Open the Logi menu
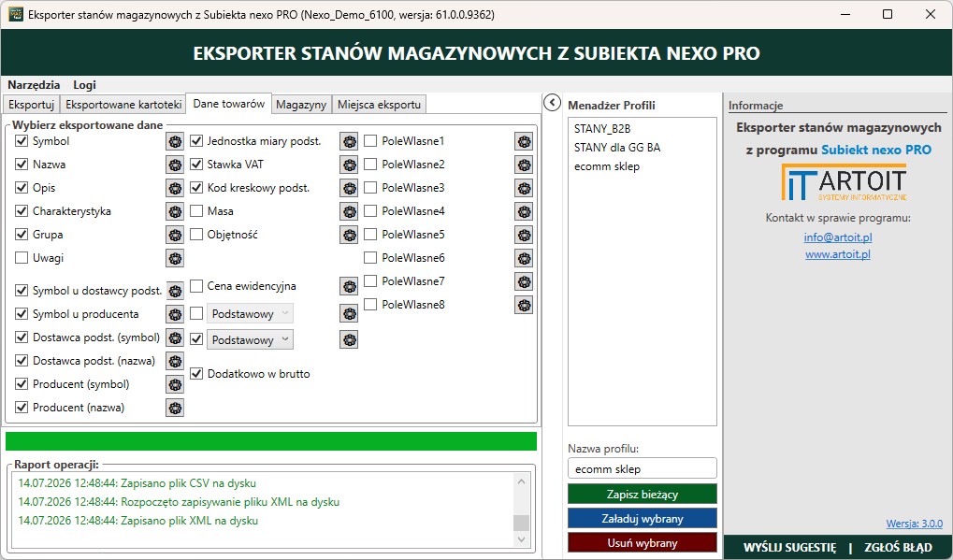The image size is (953, 560). 84,85
